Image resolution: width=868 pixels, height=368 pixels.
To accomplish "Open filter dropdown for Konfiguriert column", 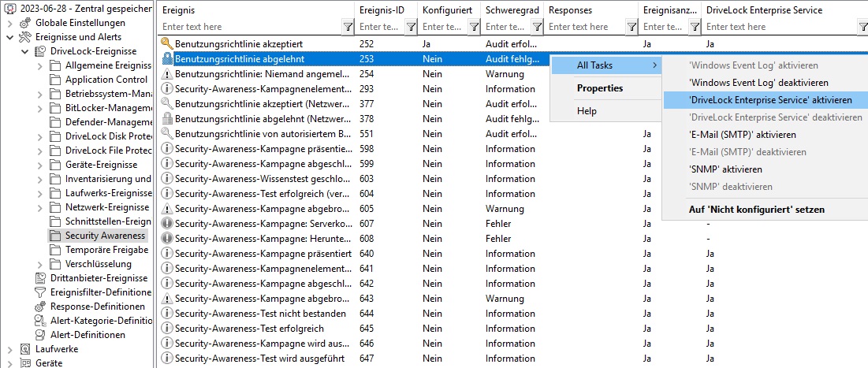I will point(474,27).
